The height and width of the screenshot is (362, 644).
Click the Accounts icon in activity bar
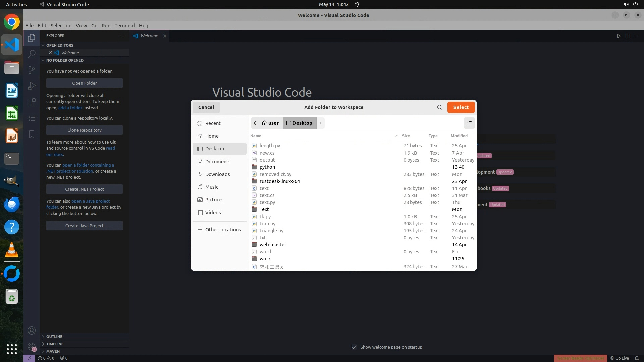tap(32, 330)
